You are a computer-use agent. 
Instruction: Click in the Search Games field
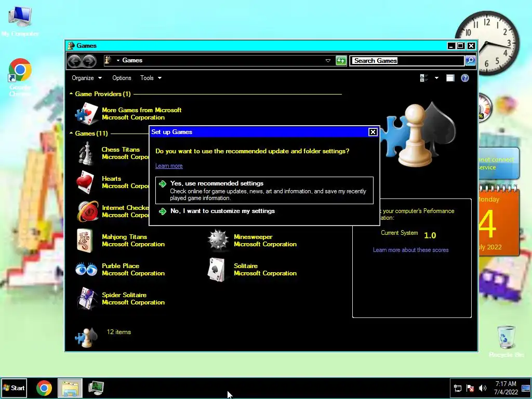click(x=407, y=61)
